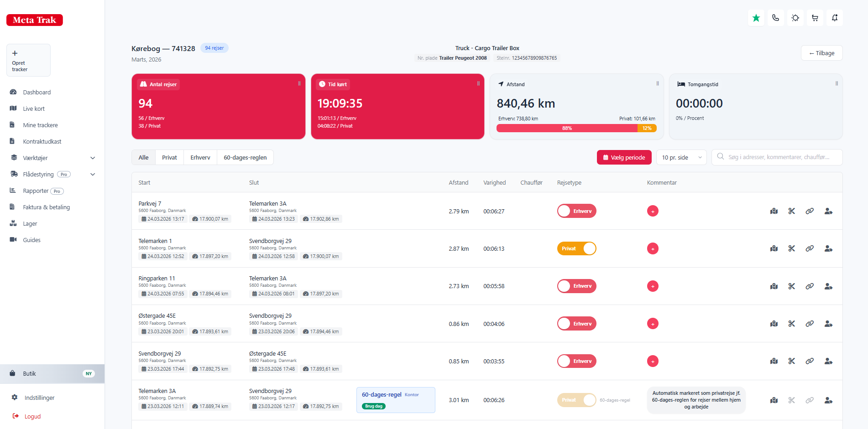Viewport: 868px width, 429px height.
Task: Open the shopping cart icon
Action: tap(815, 18)
